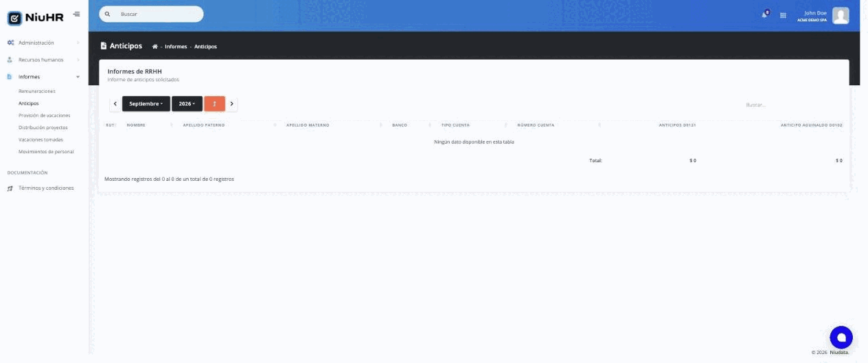Click the Anticipo Aguinaldo D0102 column header
868x363 pixels.
pyautogui.click(x=812, y=125)
